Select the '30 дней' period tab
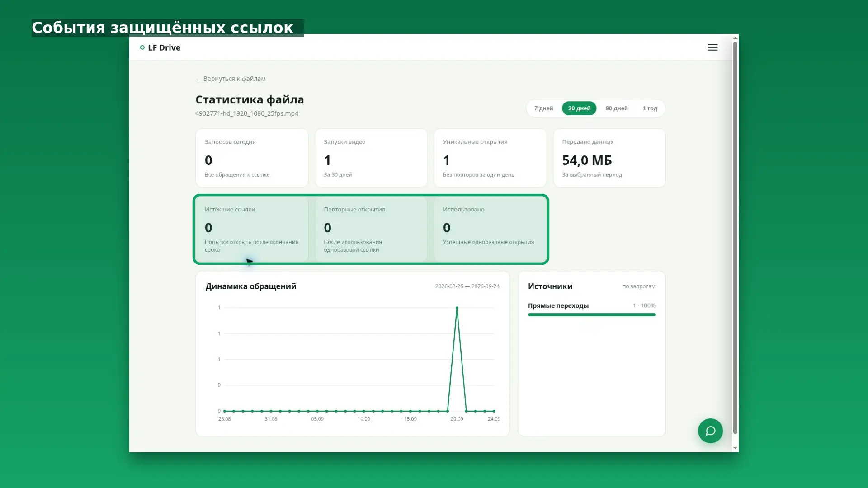Screen dimensions: 868x488 tap(579, 108)
